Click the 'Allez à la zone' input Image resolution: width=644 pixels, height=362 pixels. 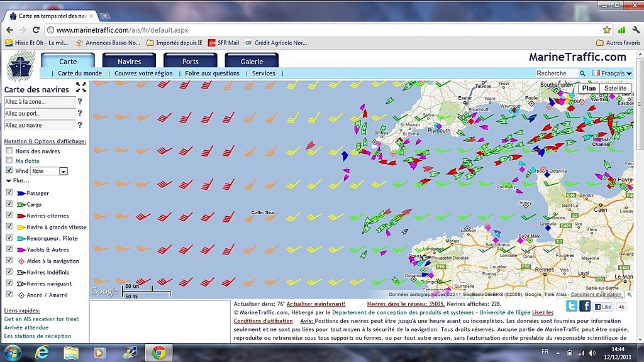tap(40, 101)
